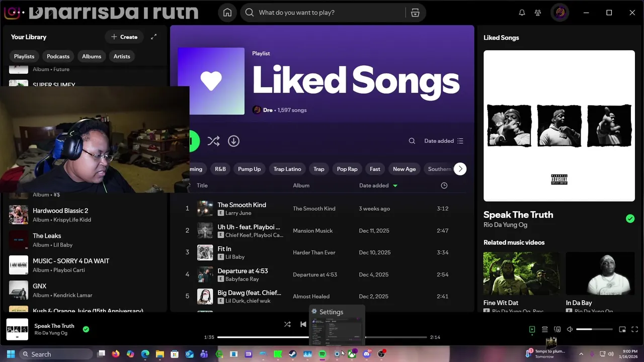Adjust the volume slider

(594, 329)
